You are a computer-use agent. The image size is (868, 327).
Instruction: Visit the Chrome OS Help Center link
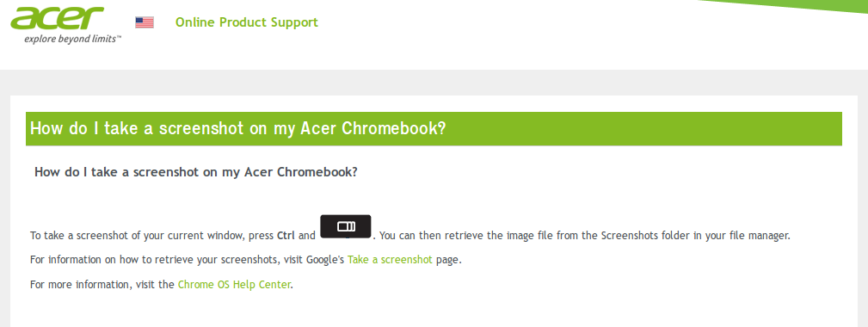tap(234, 284)
